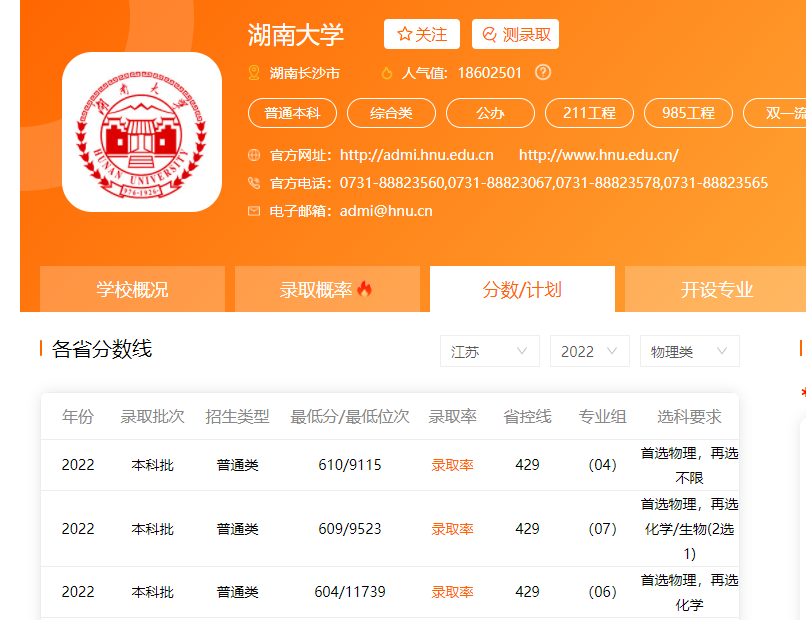806x620 pixels.
Task: Click 录取率 link in 610/9115 row
Action: pos(452,465)
